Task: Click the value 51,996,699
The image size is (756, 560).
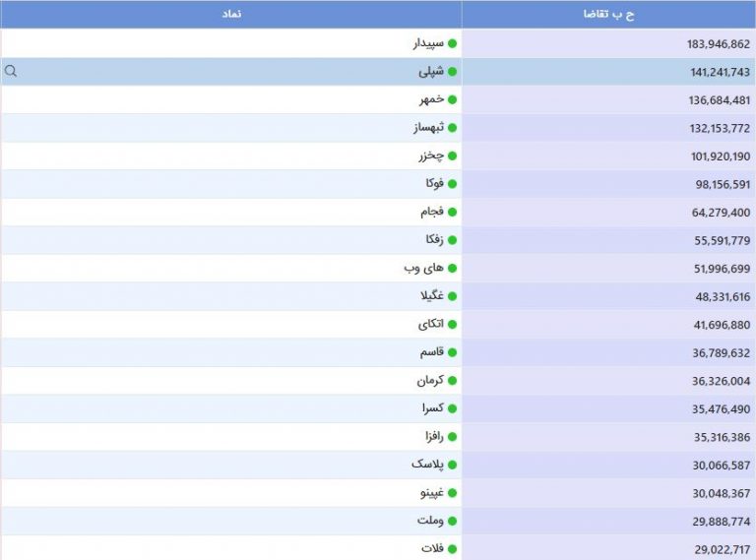Action: coord(722,269)
